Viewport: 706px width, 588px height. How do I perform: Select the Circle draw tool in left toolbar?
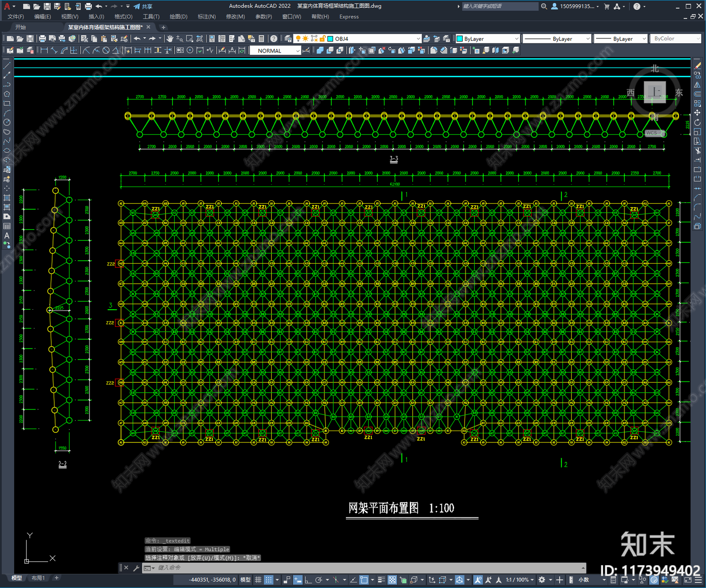pos(7,122)
